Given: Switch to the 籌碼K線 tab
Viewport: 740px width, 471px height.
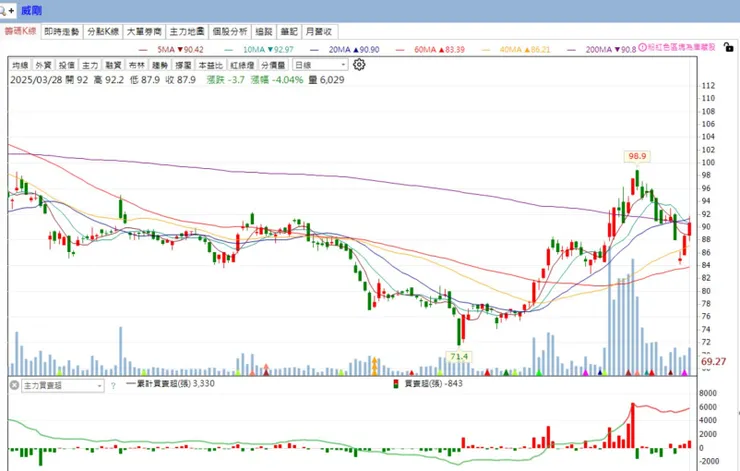Looking at the screenshot, I should [20, 31].
